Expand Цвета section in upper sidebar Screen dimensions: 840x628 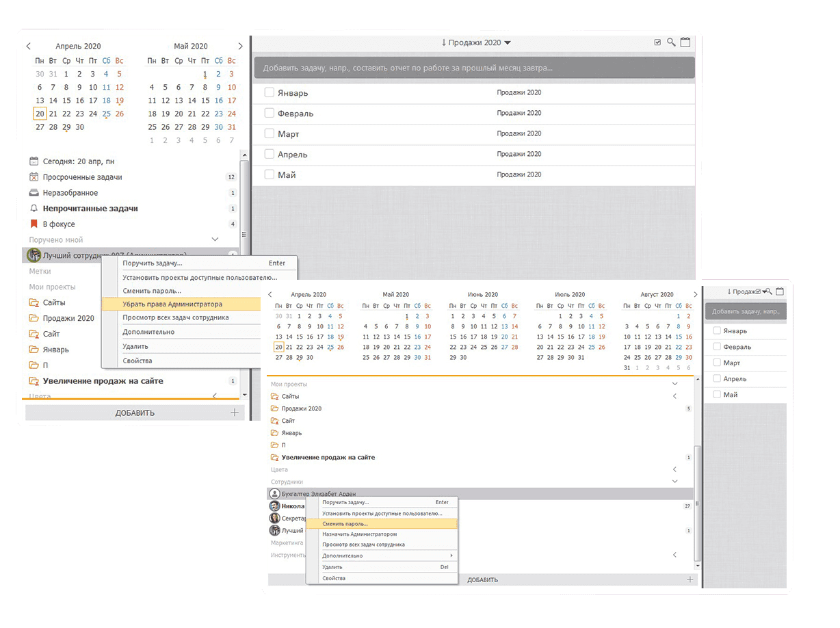coord(215,396)
